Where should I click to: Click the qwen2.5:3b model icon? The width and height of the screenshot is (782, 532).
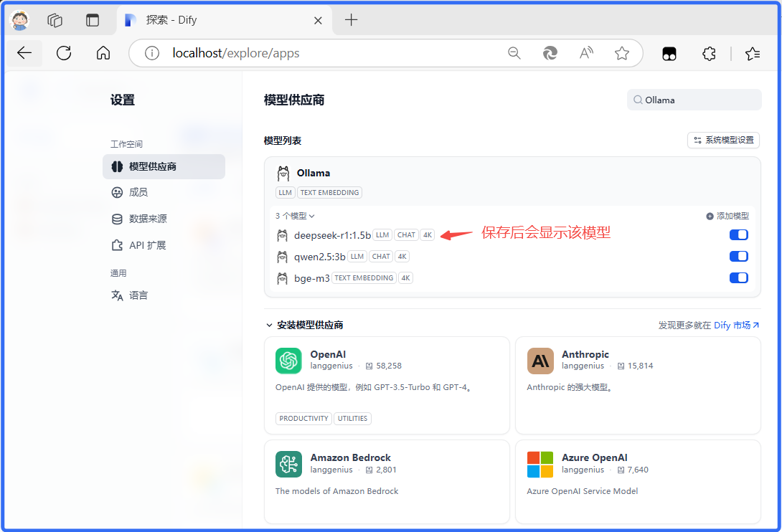(282, 257)
